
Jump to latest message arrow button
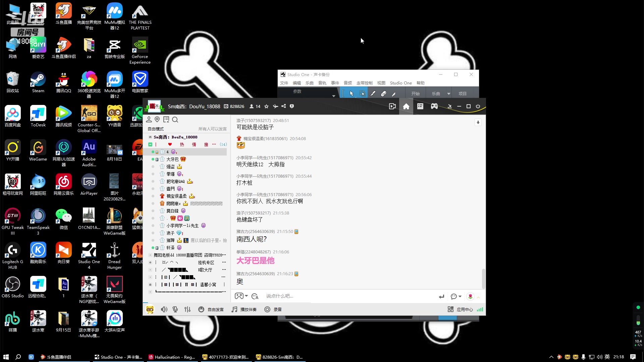(478, 122)
